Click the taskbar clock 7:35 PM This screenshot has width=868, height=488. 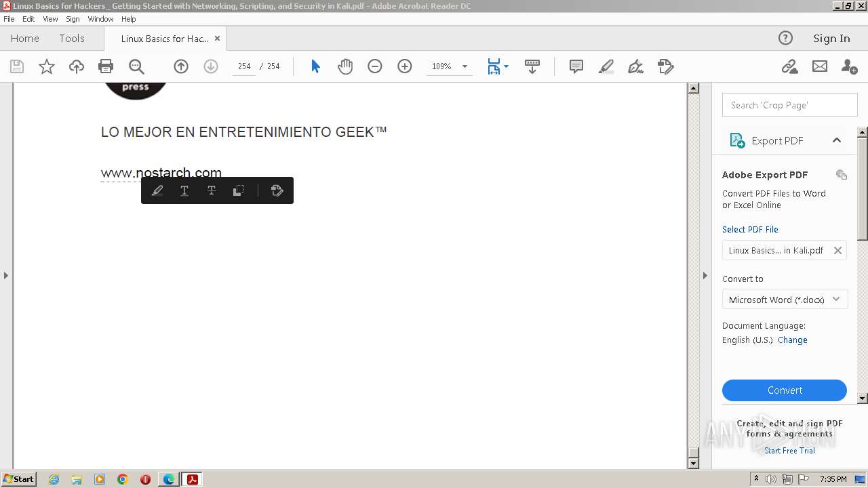pyautogui.click(x=833, y=479)
